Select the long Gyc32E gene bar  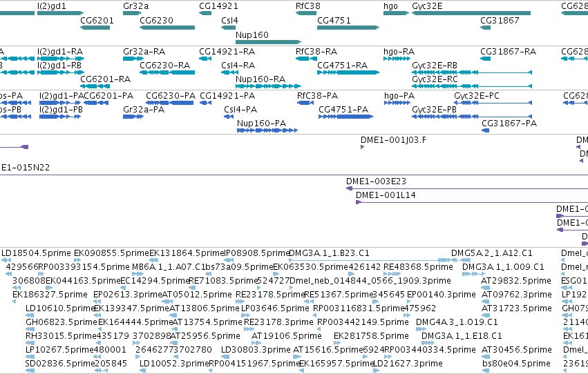[471, 13]
